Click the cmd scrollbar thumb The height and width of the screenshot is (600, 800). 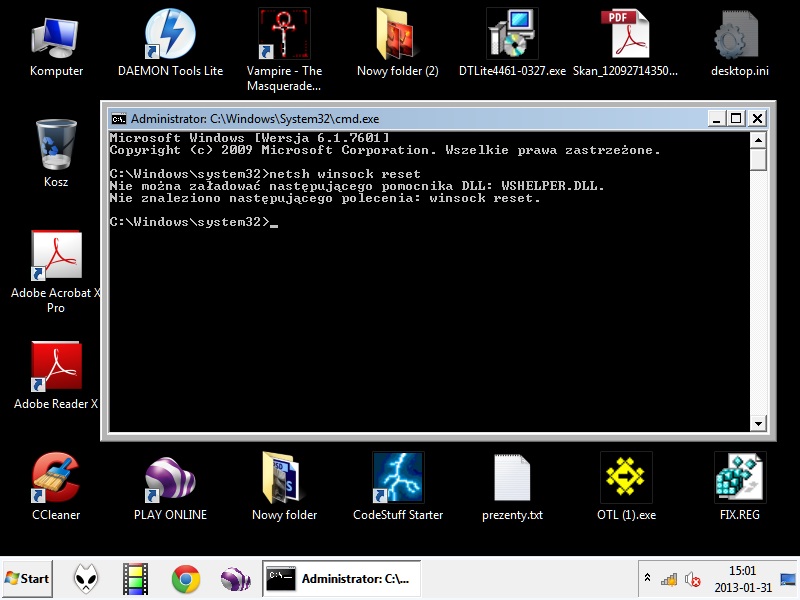click(759, 159)
